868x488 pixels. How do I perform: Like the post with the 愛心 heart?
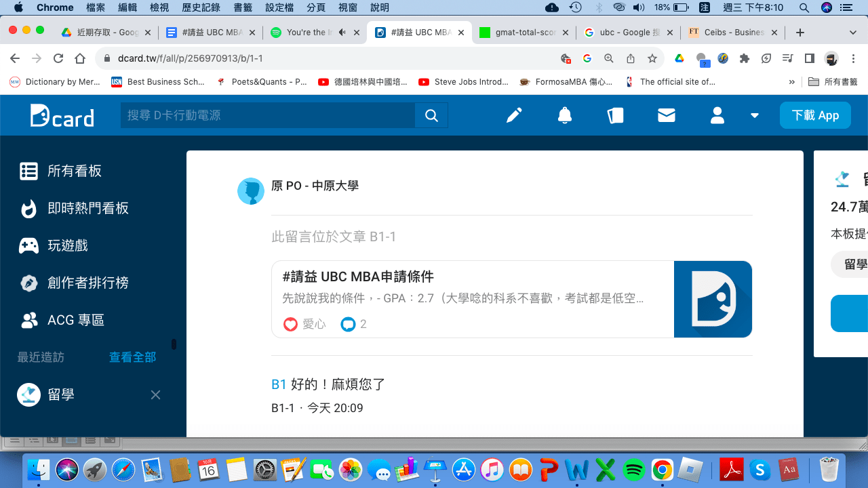[290, 324]
